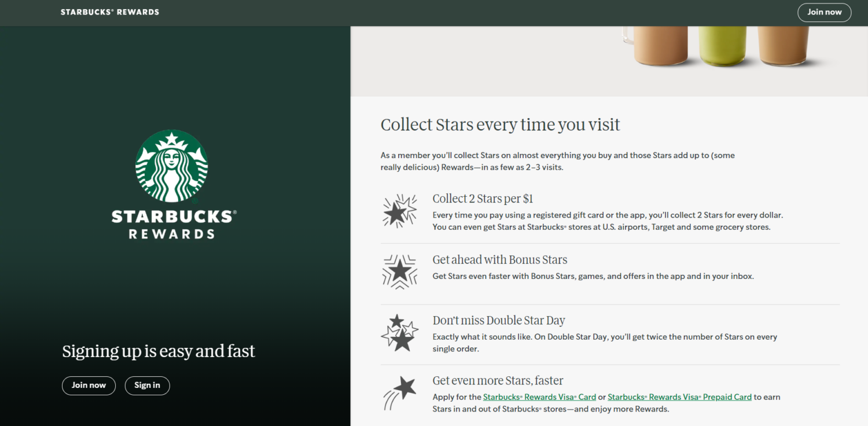The width and height of the screenshot is (868, 426).
Task: Click the Bonus Stars star icon
Action: tap(400, 271)
